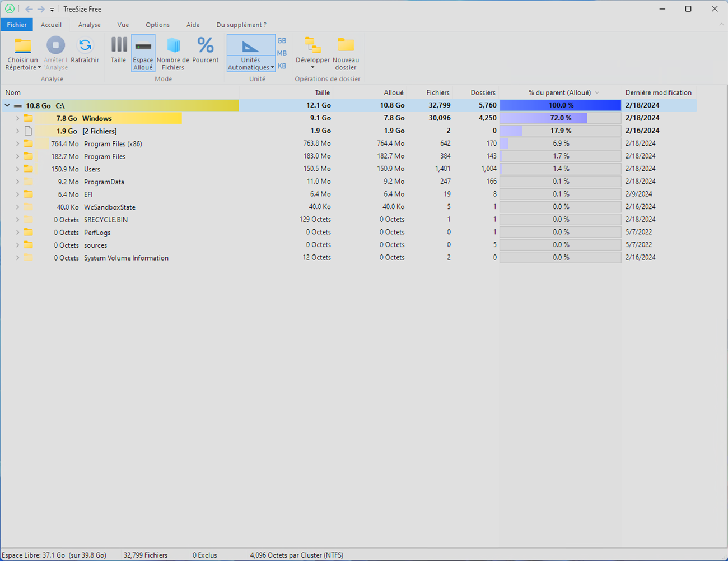Collapse the C:\ root drive node

point(7,105)
